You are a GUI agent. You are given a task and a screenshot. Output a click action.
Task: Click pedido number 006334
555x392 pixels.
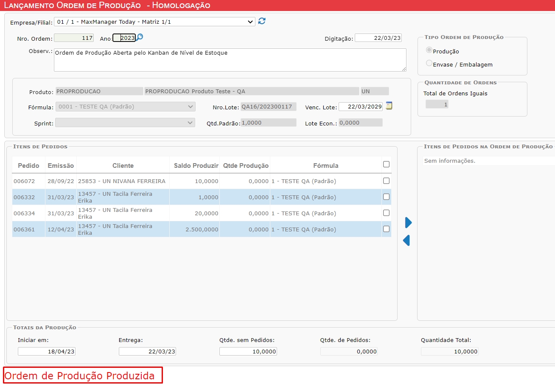point(24,213)
